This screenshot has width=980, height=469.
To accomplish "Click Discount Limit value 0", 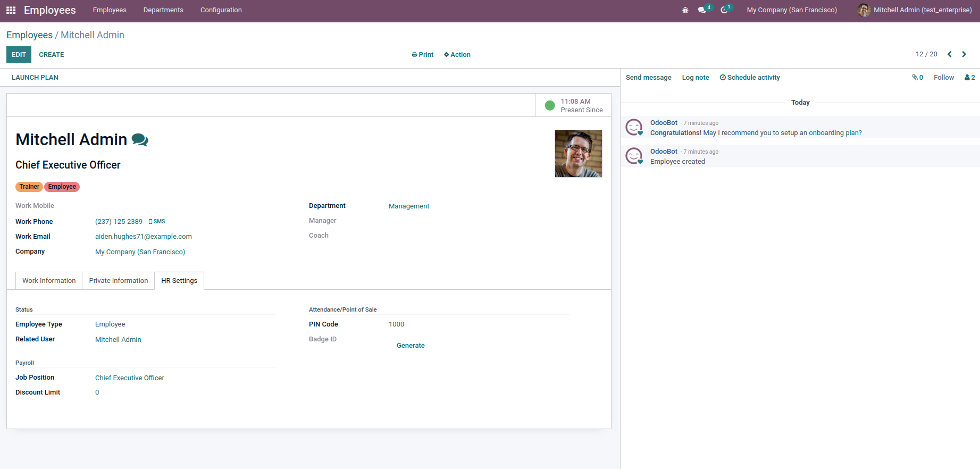I will tap(97, 392).
